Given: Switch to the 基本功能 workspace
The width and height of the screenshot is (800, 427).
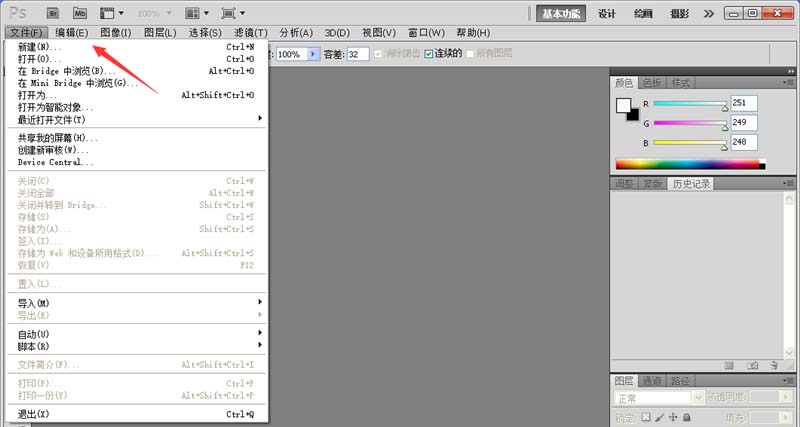Looking at the screenshot, I should [x=561, y=14].
